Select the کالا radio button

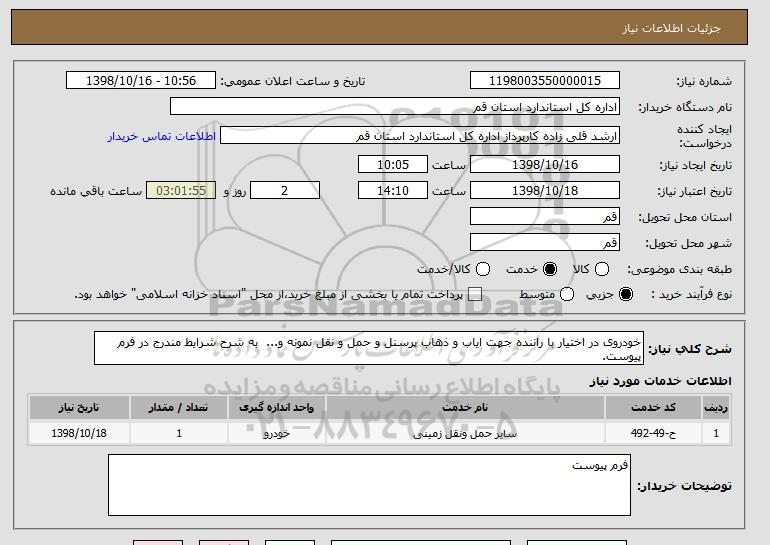(602, 269)
